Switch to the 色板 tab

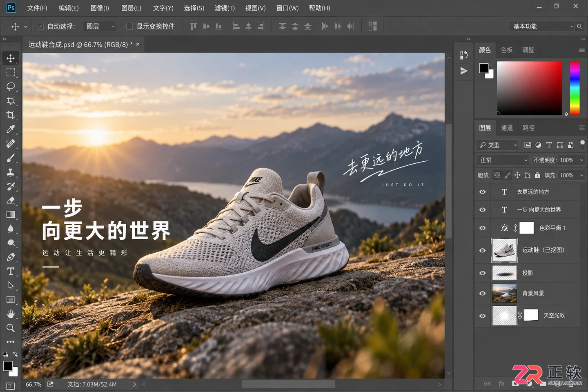507,50
